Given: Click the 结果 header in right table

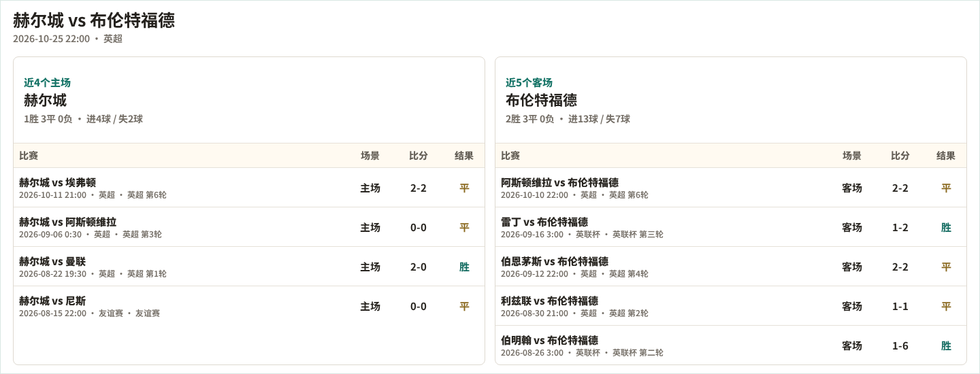Looking at the screenshot, I should tap(946, 156).
